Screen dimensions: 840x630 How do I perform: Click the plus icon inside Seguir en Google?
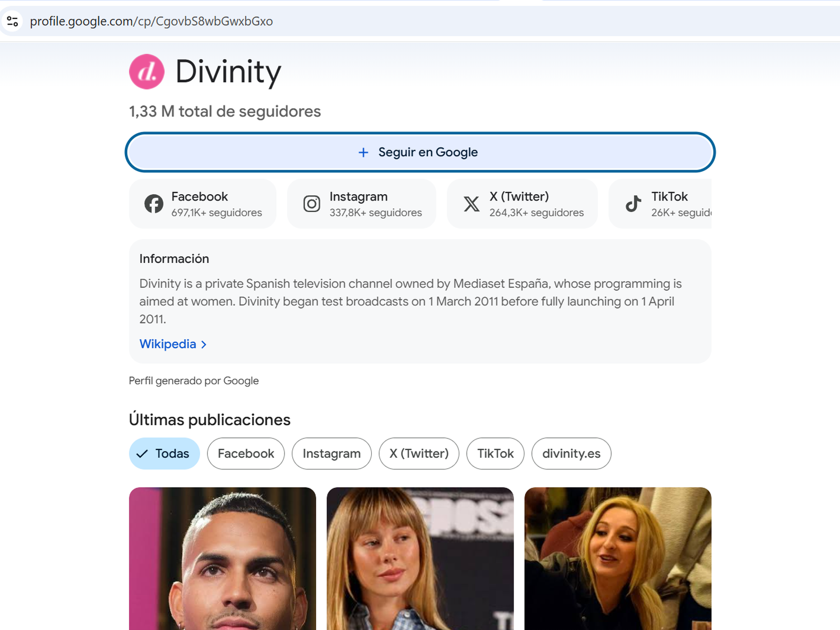pos(363,152)
